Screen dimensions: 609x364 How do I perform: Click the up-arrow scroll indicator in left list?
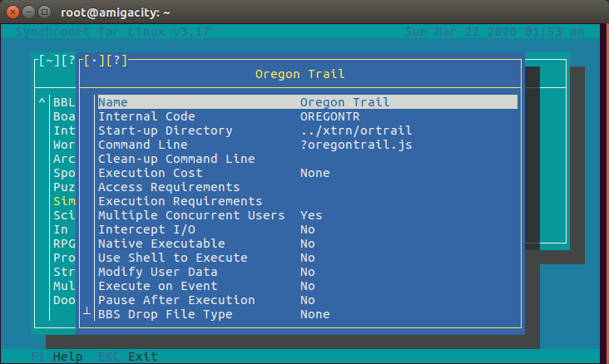tap(42, 102)
